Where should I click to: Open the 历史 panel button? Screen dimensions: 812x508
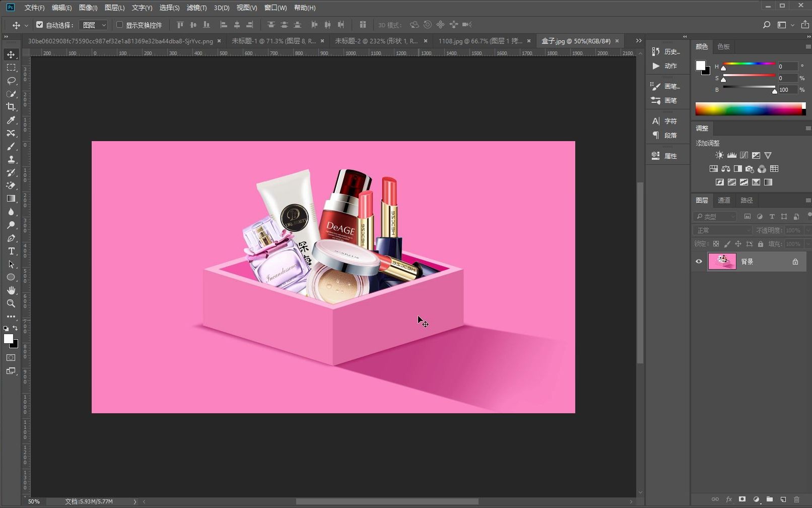point(666,51)
